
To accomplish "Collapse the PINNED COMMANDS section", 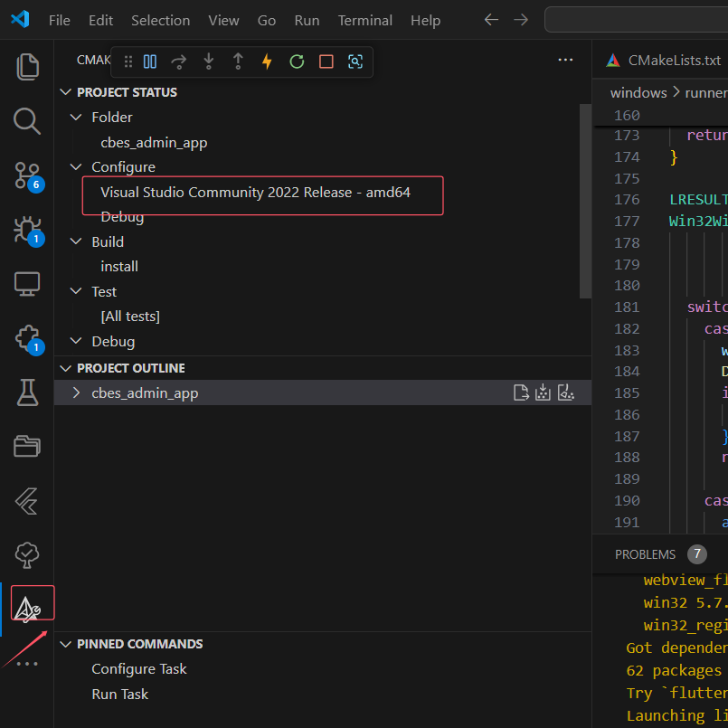I will pyautogui.click(x=65, y=643).
